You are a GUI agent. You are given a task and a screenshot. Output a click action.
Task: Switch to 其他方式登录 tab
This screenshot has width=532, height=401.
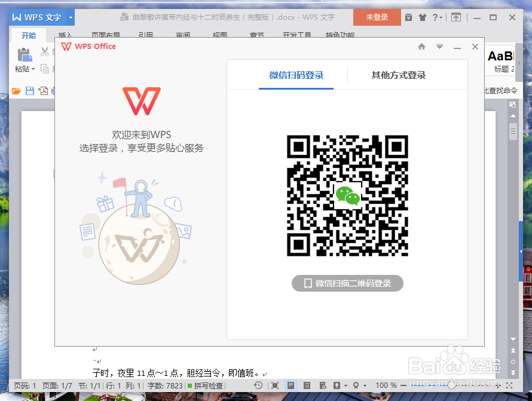point(398,75)
